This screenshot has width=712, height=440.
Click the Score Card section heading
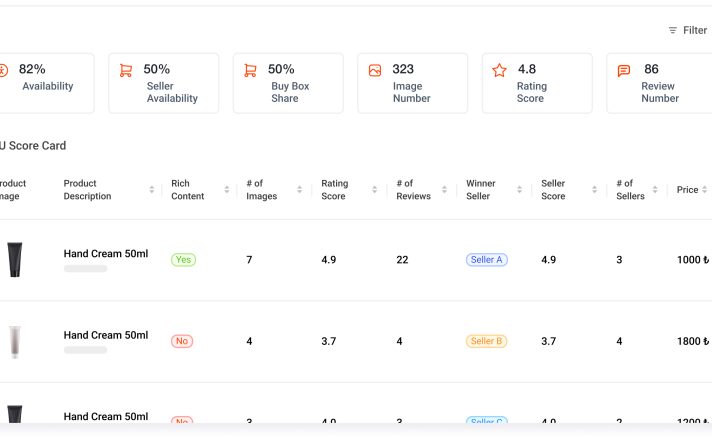pos(33,146)
